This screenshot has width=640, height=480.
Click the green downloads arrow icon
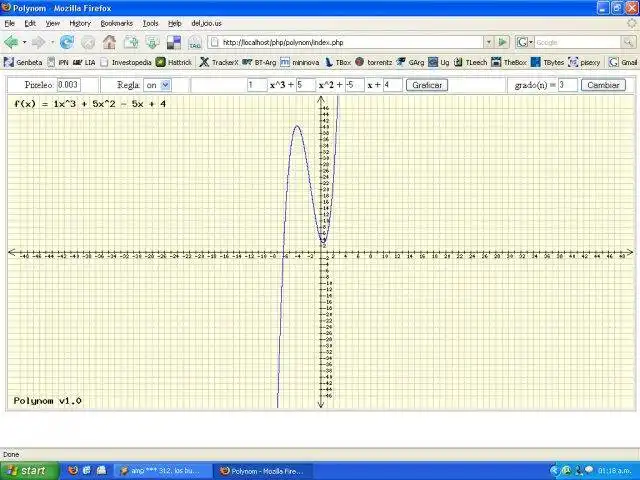pos(152,42)
